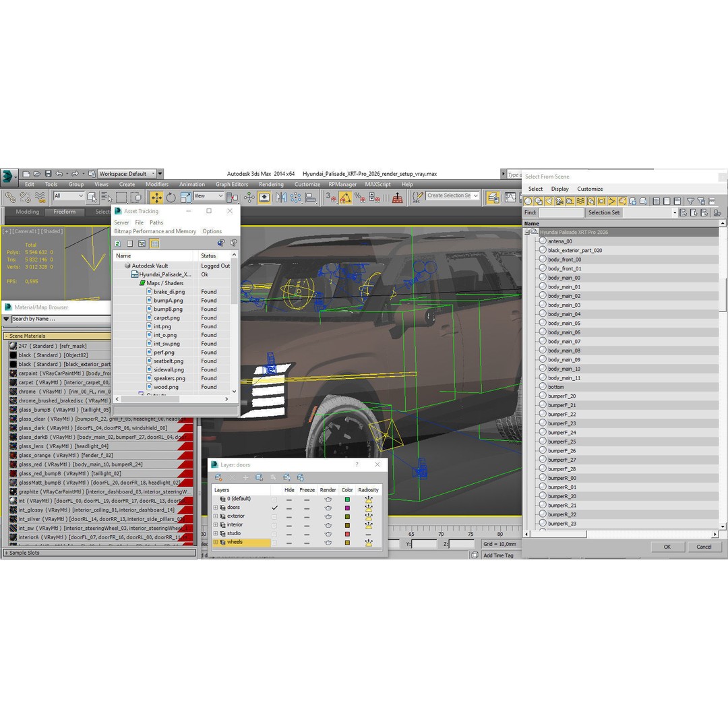Viewport: 728px width, 728px height.
Task: Click Table View icon in Asset Tracking
Action: (x=154, y=243)
